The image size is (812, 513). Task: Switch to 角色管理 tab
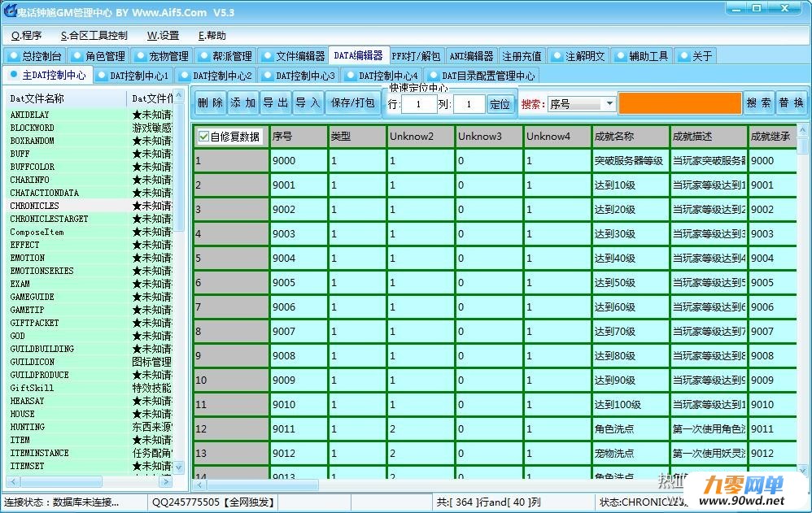[98, 56]
